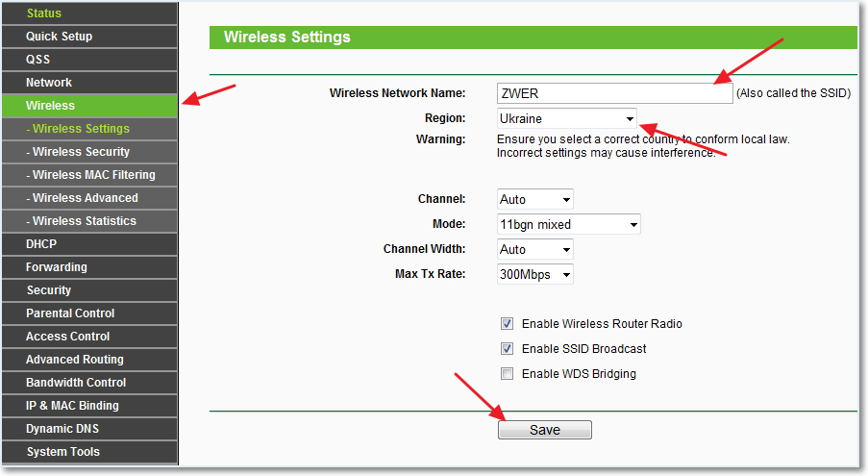The width and height of the screenshot is (868, 476).
Task: Click the 'Region:' label
Action: (x=445, y=118)
